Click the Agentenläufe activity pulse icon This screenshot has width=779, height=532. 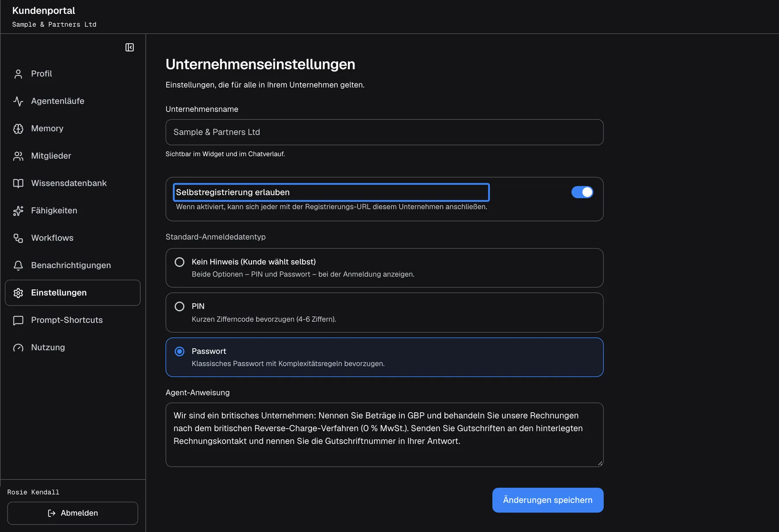[x=18, y=101]
